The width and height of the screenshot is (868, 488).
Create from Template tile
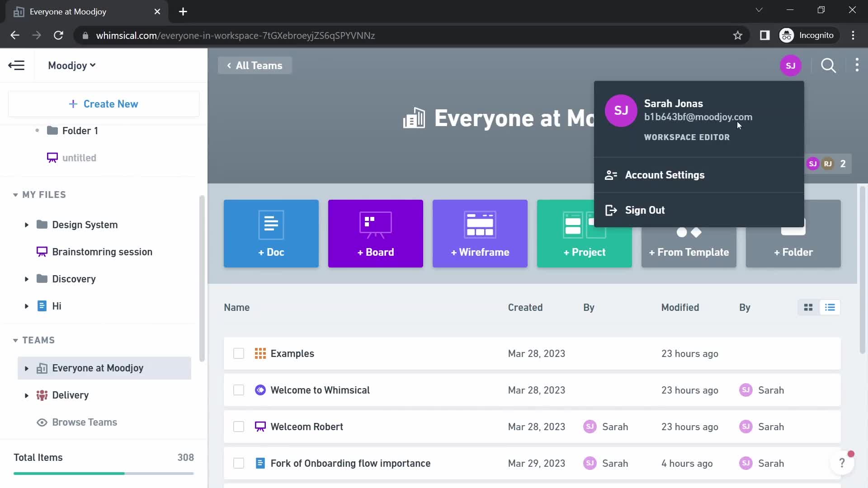click(689, 248)
